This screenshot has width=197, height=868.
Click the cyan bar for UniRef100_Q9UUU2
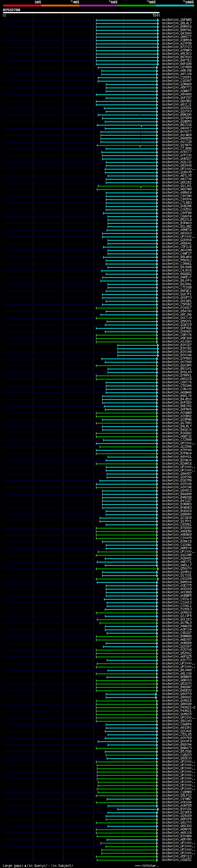point(131,697)
